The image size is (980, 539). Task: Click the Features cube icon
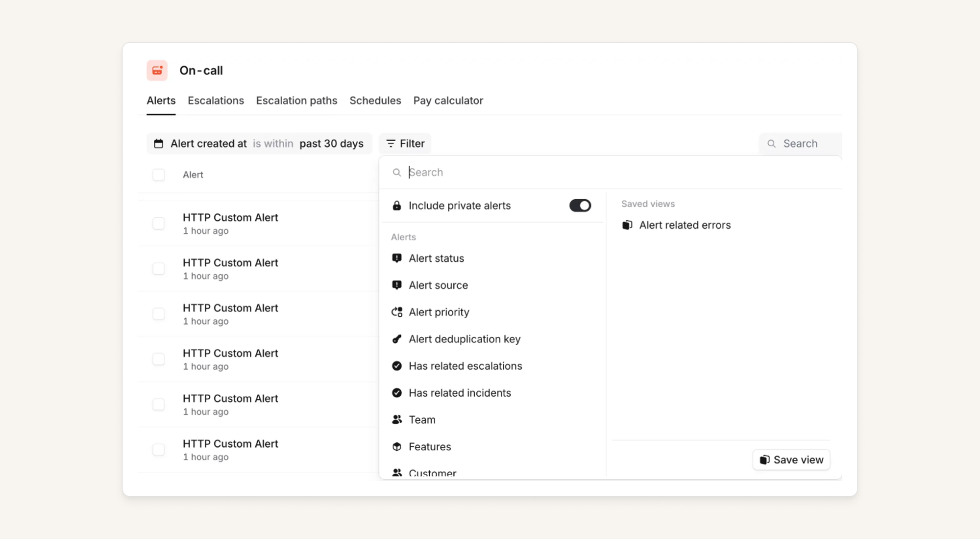tap(397, 447)
